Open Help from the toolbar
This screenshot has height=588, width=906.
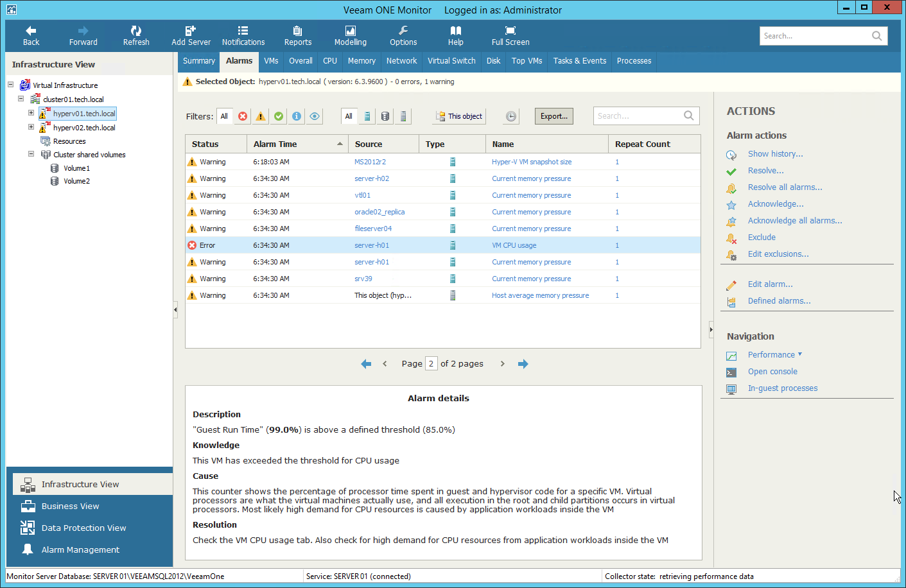click(456, 36)
